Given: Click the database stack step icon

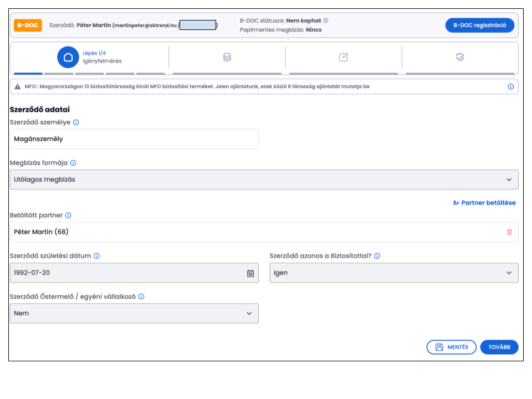Looking at the screenshot, I should pos(227,57).
